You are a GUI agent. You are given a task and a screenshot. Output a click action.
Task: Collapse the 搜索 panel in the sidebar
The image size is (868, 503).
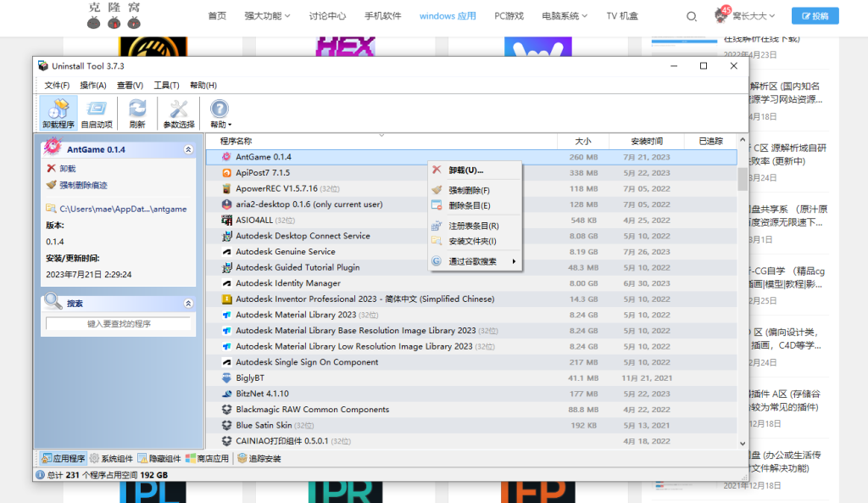coord(188,304)
